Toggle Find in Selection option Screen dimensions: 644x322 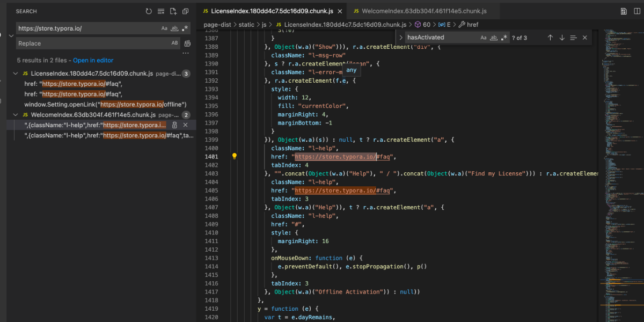[573, 38]
